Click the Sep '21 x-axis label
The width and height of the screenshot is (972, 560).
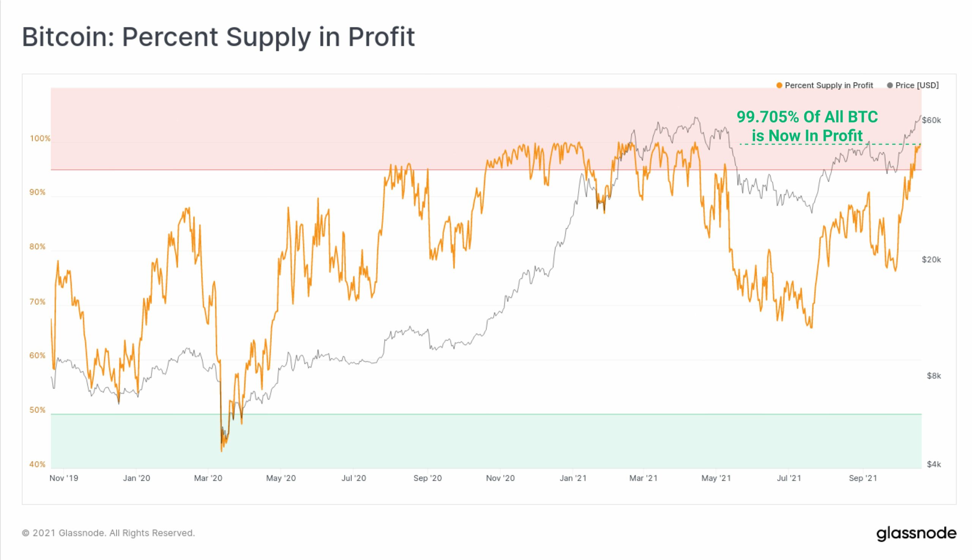coord(863,478)
